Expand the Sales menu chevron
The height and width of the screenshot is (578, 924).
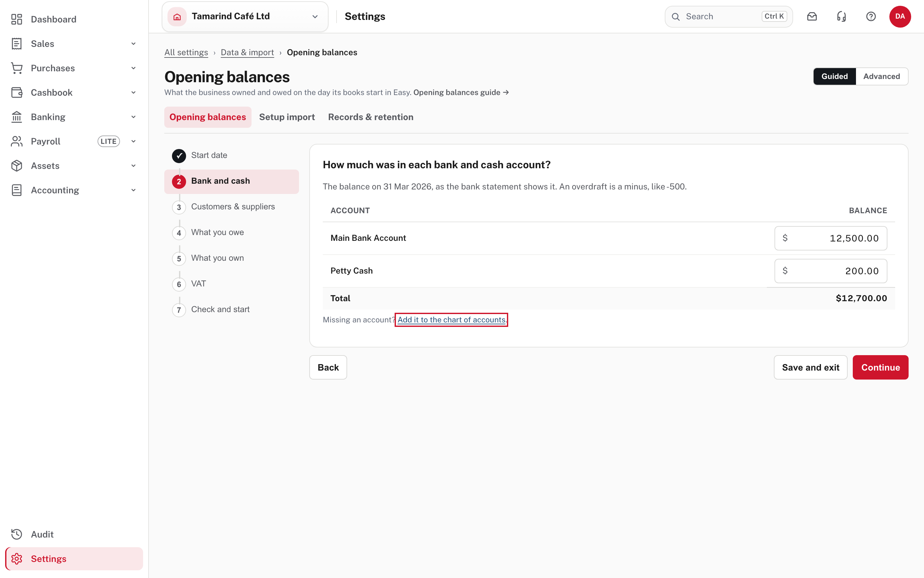(x=133, y=44)
